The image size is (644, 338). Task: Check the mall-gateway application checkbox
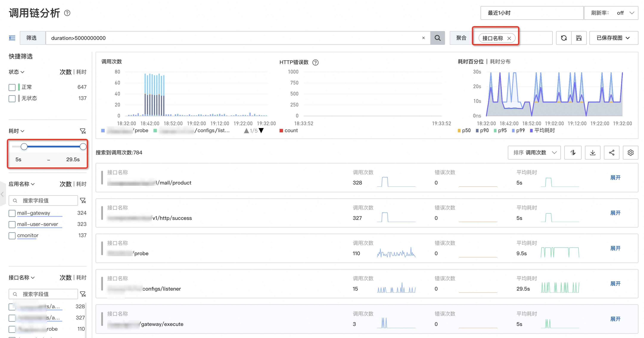pos(12,213)
